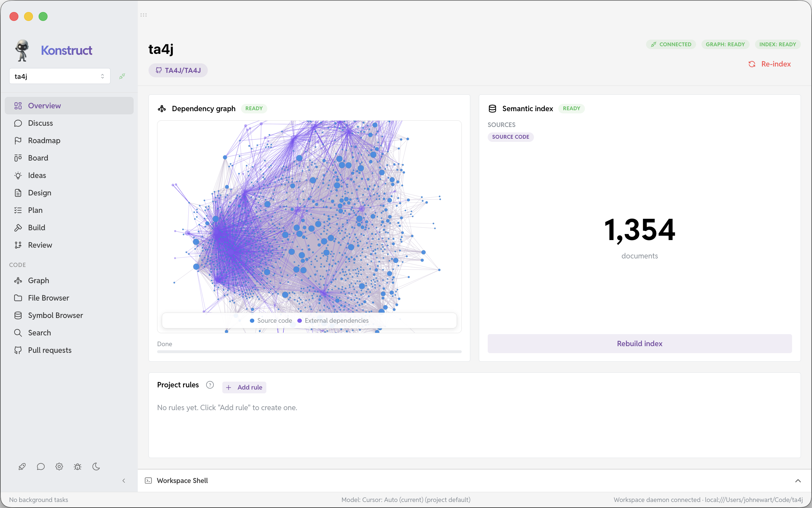Open the TA4J/TA4J repository badge
This screenshot has width=812, height=508.
click(x=178, y=70)
